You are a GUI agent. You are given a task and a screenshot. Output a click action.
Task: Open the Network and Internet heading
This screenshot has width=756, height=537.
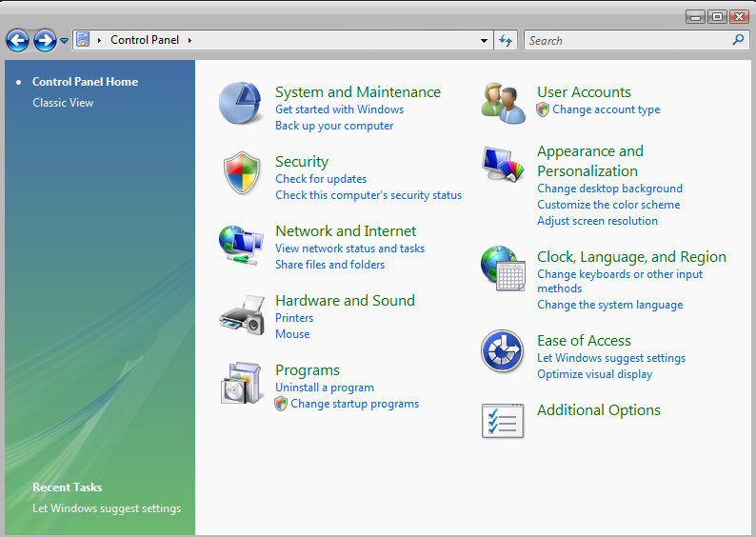click(346, 231)
